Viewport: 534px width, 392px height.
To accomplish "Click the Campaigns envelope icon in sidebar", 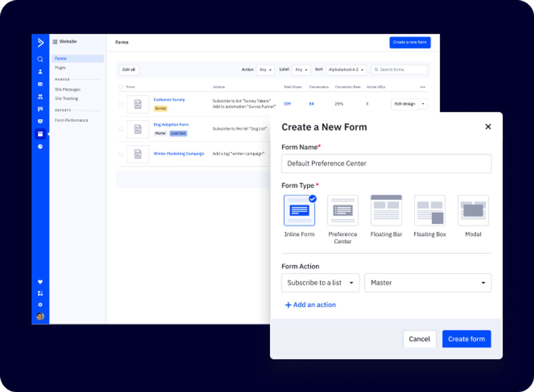I will coord(40,84).
